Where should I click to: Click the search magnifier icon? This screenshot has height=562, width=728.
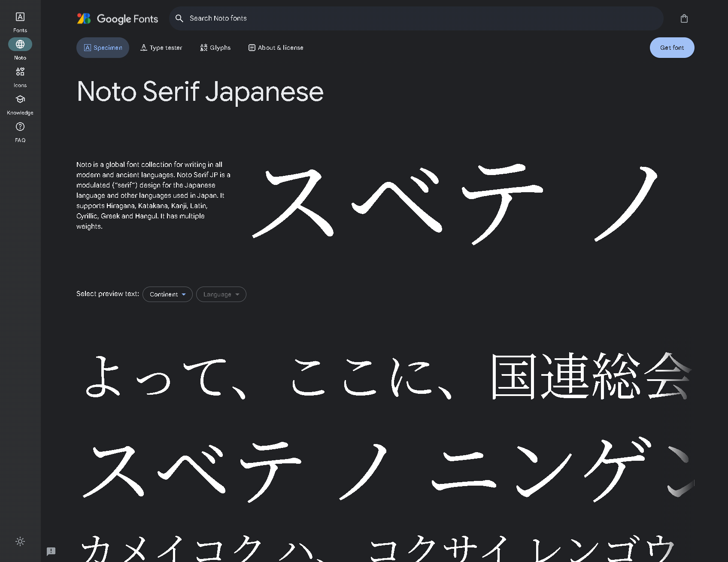point(179,18)
